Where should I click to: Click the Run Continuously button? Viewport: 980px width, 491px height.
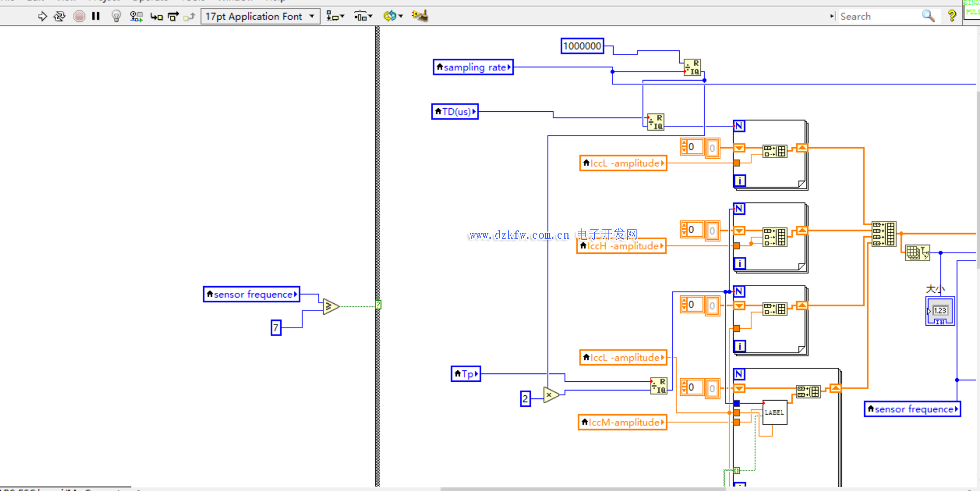tap(60, 17)
